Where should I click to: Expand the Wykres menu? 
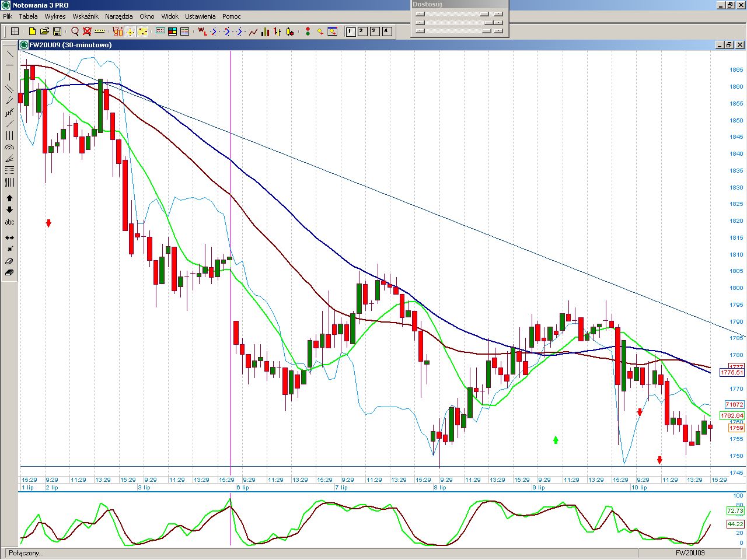point(55,16)
